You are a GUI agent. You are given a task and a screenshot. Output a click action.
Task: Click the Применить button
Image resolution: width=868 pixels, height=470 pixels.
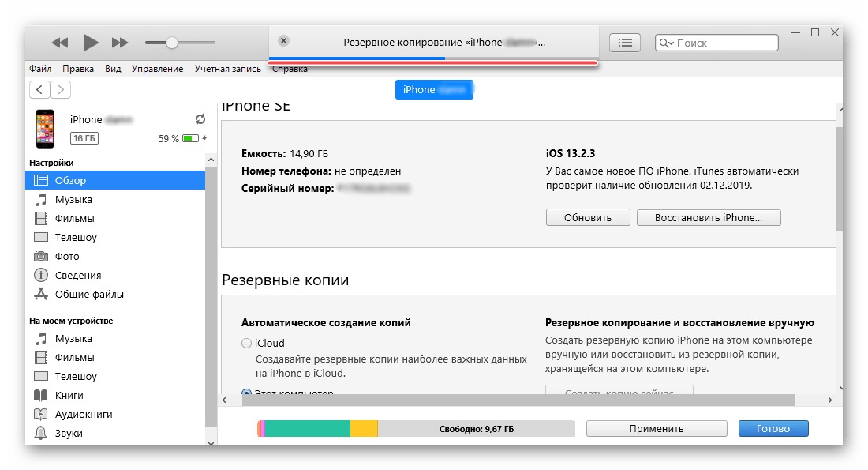(657, 428)
